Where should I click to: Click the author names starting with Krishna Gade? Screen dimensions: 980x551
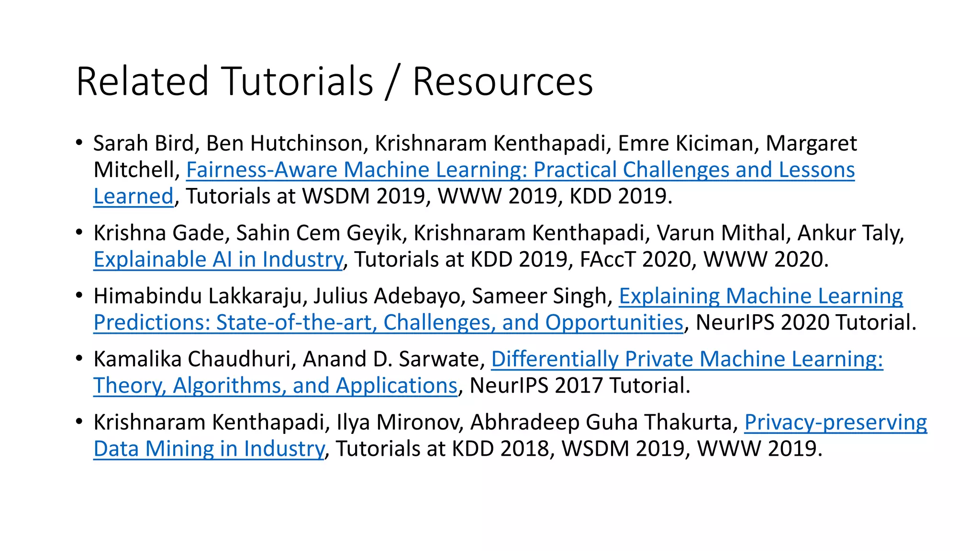click(x=499, y=233)
